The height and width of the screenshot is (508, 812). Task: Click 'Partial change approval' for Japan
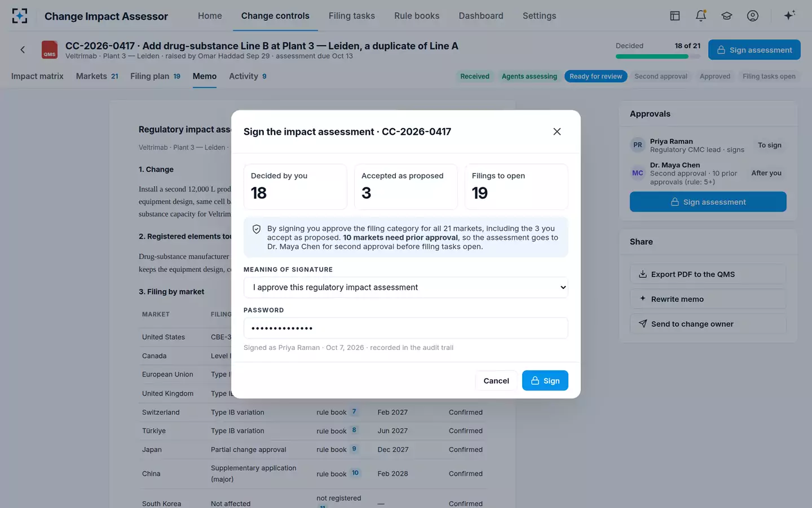(x=249, y=449)
